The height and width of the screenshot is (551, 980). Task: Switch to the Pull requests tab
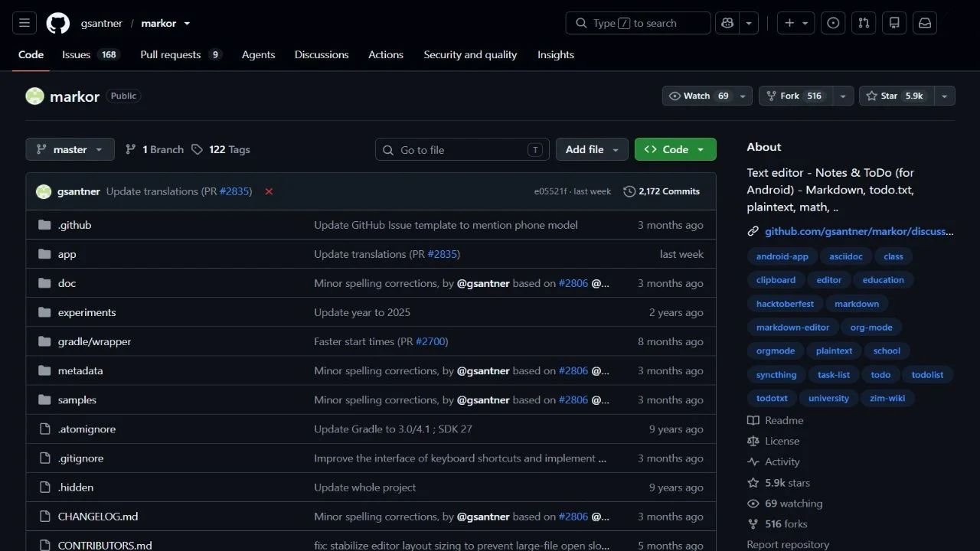[181, 54]
